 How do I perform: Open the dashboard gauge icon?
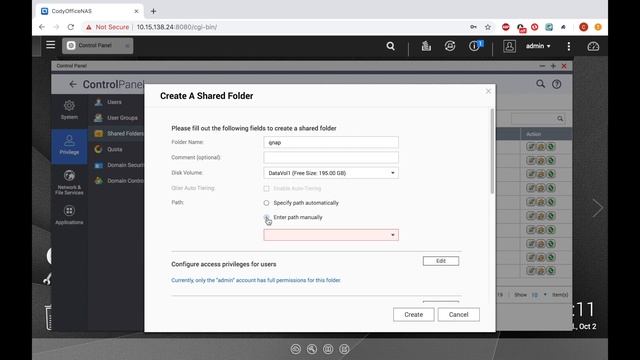(x=593, y=46)
